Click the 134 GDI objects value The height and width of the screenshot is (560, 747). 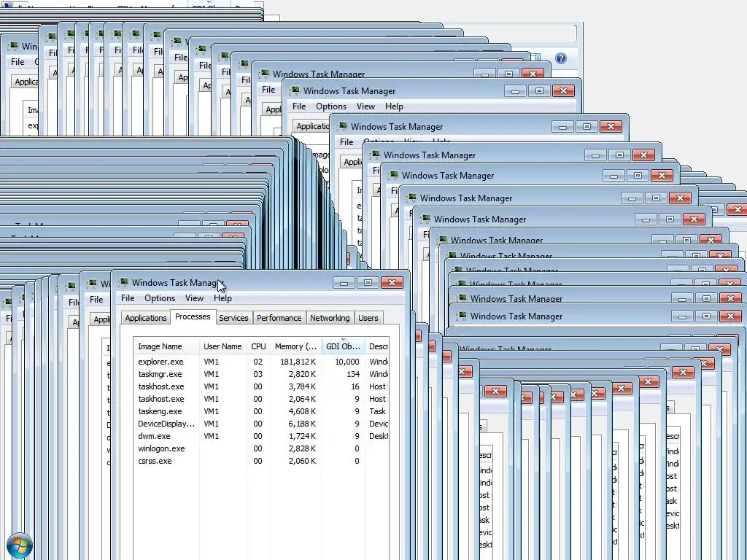(x=353, y=374)
